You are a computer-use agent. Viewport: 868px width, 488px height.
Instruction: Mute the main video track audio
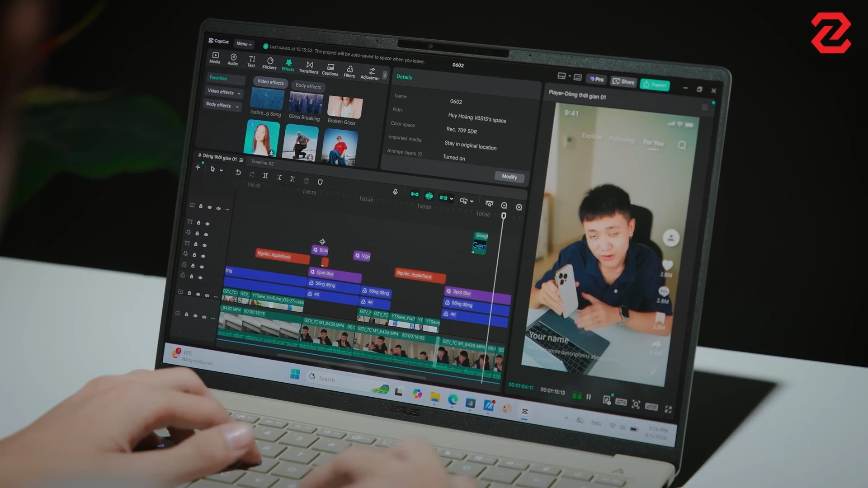[x=204, y=317]
